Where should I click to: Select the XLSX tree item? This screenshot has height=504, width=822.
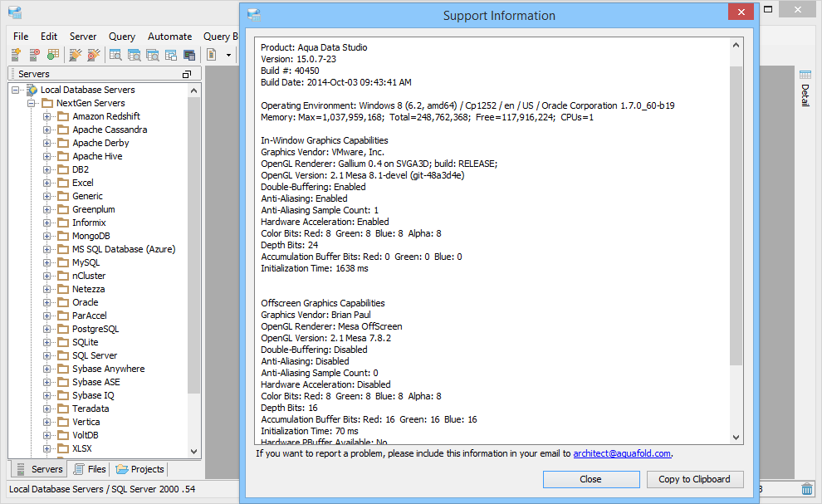[x=82, y=448]
